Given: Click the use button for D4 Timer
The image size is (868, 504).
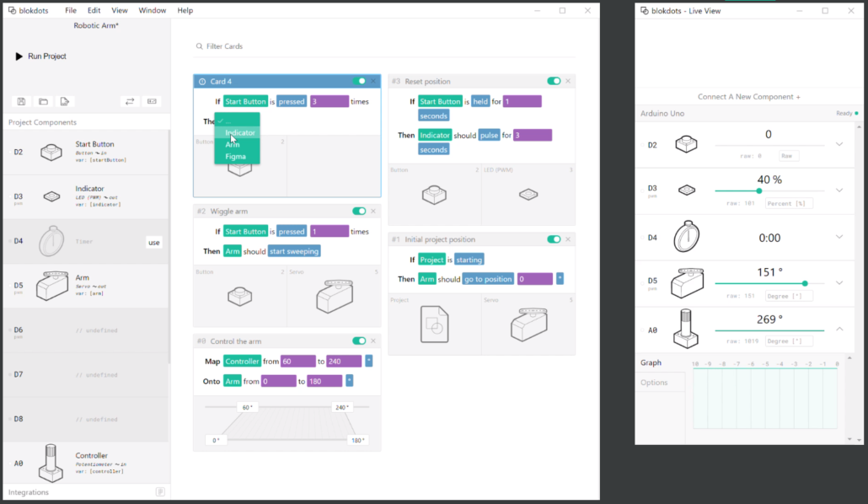Looking at the screenshot, I should click(x=153, y=242).
